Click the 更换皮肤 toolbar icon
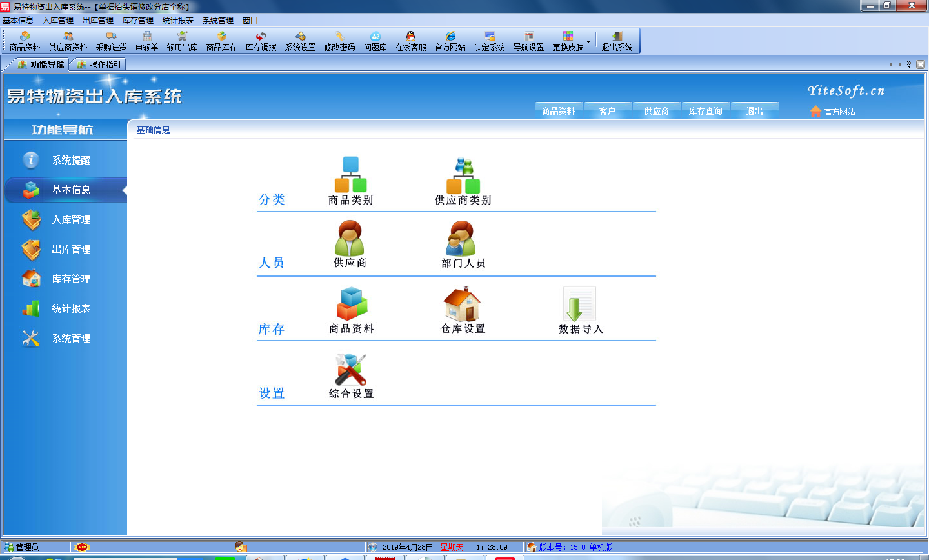This screenshot has width=929, height=560. tap(568, 41)
